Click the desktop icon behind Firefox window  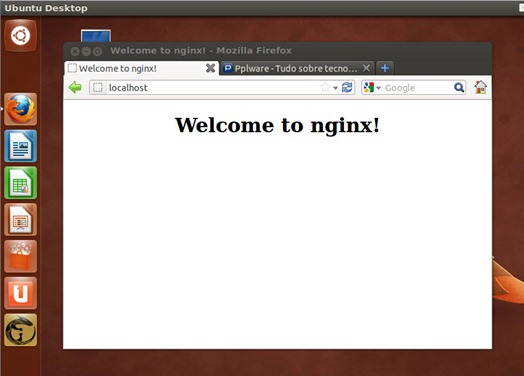tap(96, 36)
